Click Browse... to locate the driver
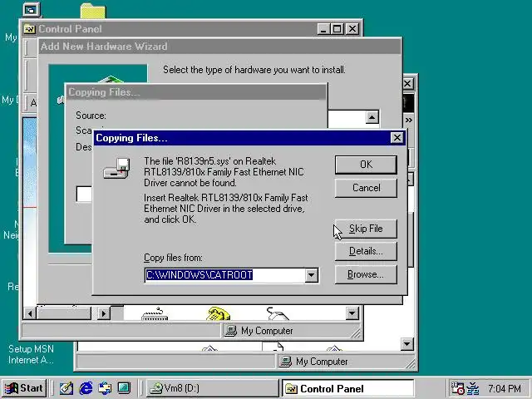 point(366,274)
